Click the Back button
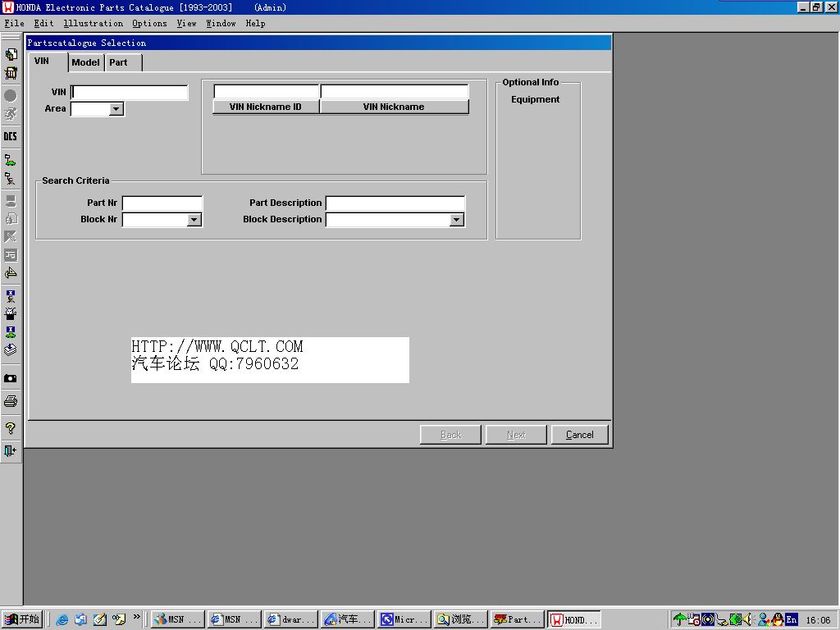The width and height of the screenshot is (840, 630). point(450,435)
